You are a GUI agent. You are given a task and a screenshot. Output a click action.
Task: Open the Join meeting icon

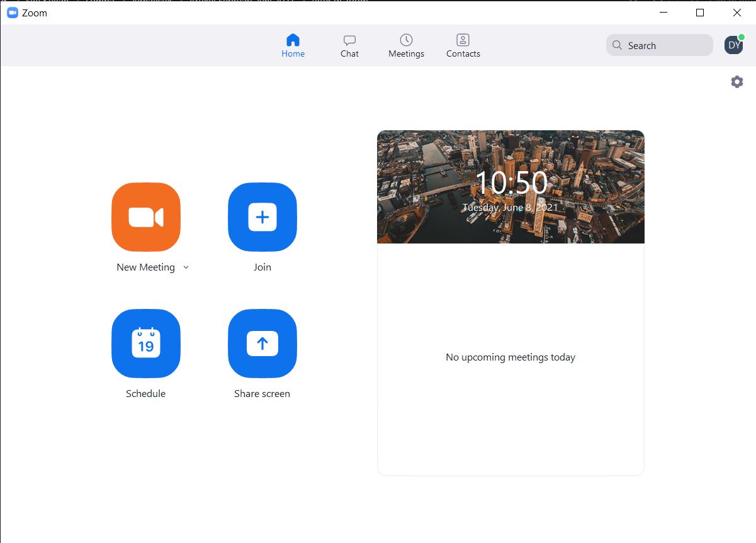pos(262,217)
